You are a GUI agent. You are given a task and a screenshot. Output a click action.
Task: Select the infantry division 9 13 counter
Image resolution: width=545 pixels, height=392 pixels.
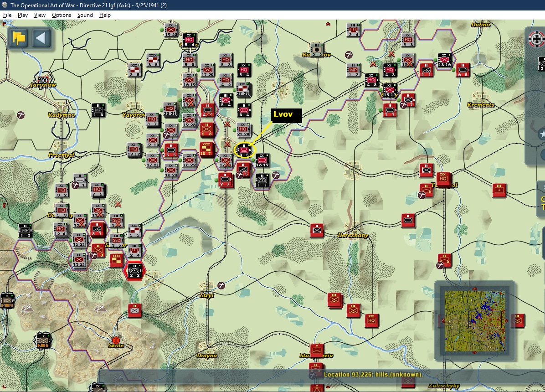point(153,140)
